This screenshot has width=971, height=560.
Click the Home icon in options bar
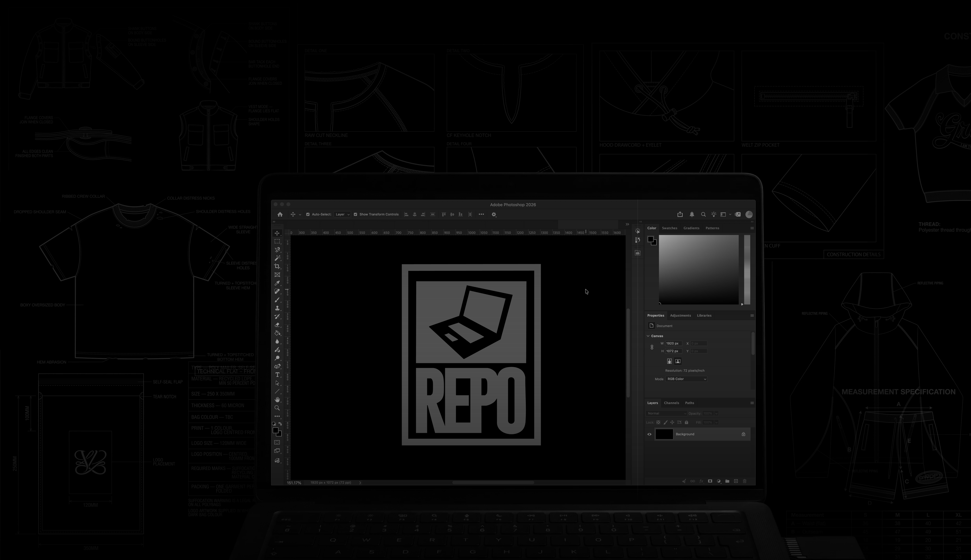pos(280,215)
